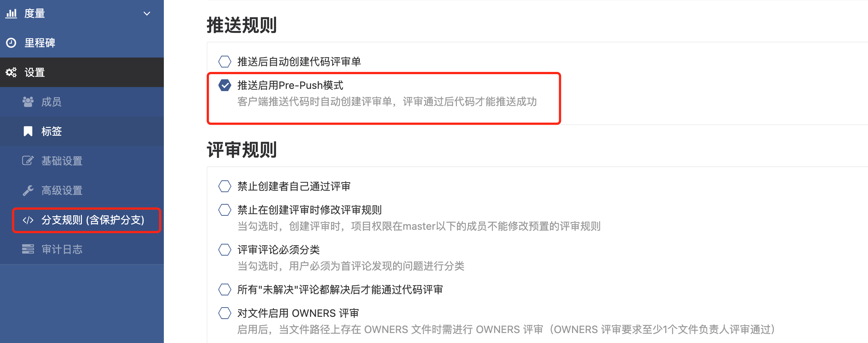Open the 里程碑 sidebar item
Image resolution: width=868 pixels, height=343 pixels.
(x=82, y=43)
